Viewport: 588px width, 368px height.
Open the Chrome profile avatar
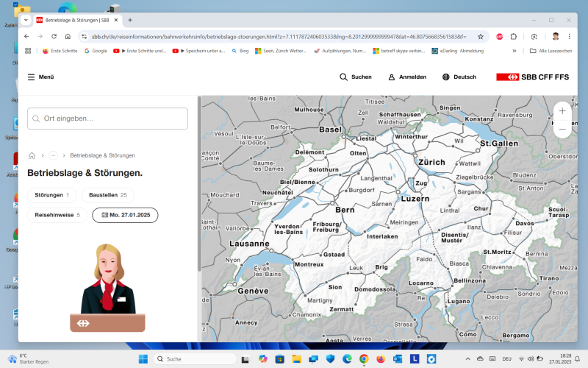coord(556,36)
